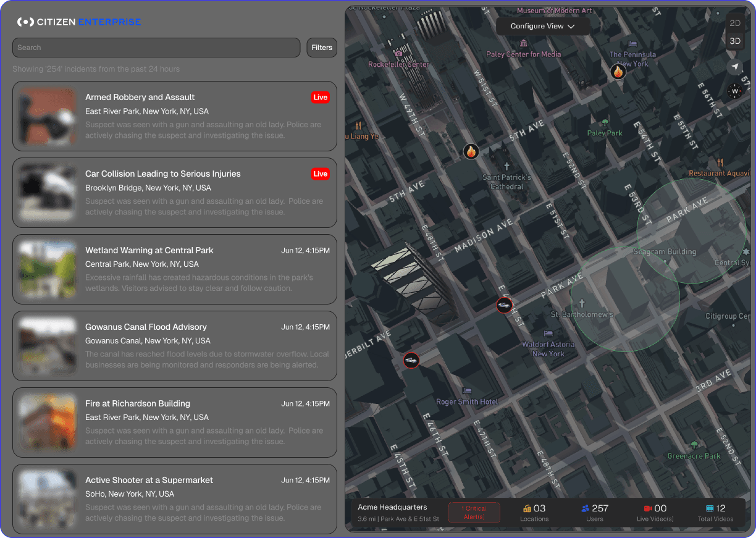Click the compass icon showing W
This screenshot has height=538, width=756.
tap(734, 91)
